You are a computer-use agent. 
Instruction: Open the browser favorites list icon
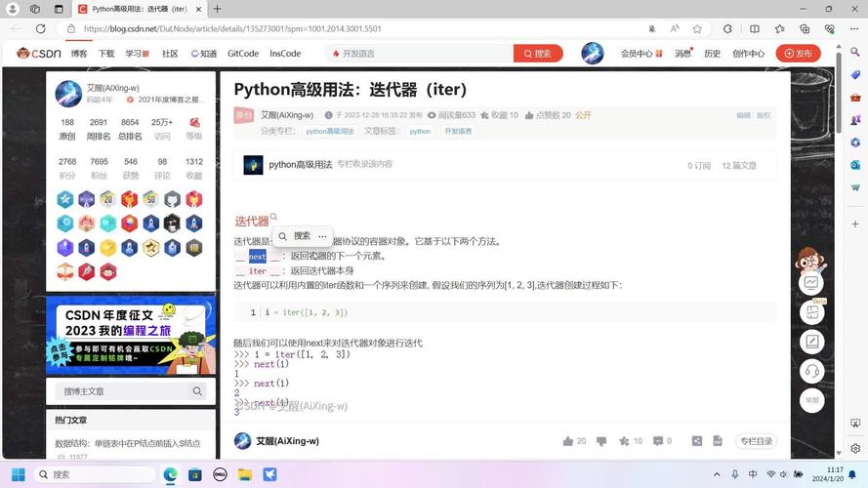click(x=780, y=28)
